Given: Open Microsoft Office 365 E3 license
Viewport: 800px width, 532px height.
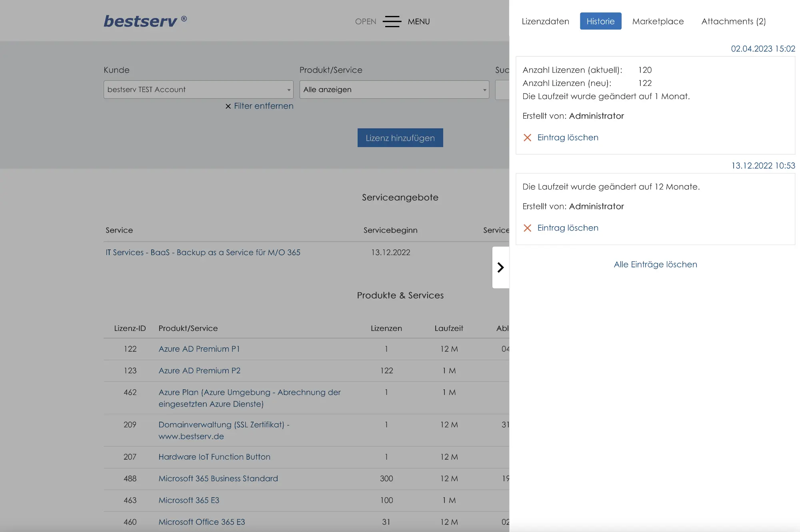Looking at the screenshot, I should (202, 522).
